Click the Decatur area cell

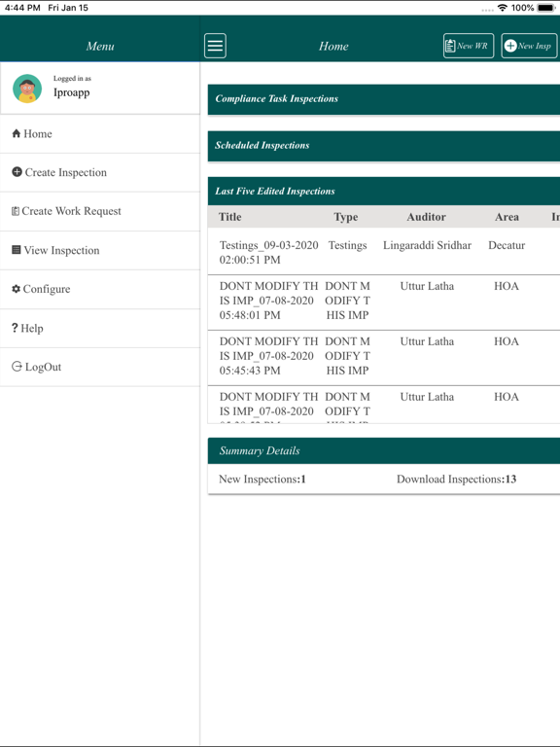pos(507,245)
